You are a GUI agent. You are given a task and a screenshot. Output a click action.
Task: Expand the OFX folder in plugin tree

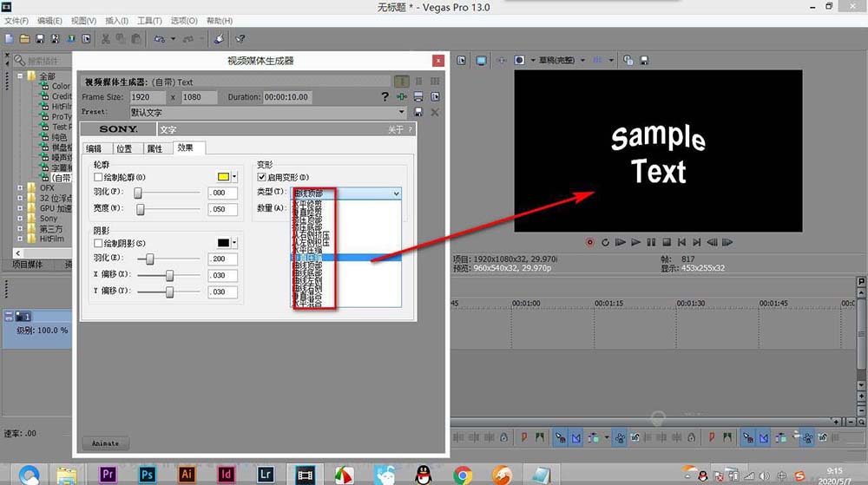click(21, 187)
